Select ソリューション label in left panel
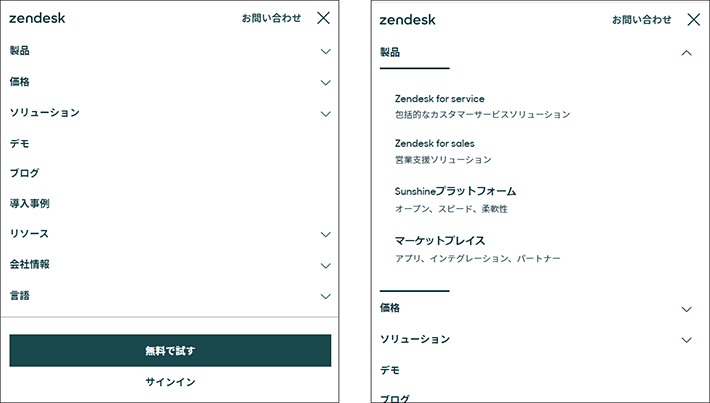Image resolution: width=710 pixels, height=403 pixels. pyautogui.click(x=44, y=113)
